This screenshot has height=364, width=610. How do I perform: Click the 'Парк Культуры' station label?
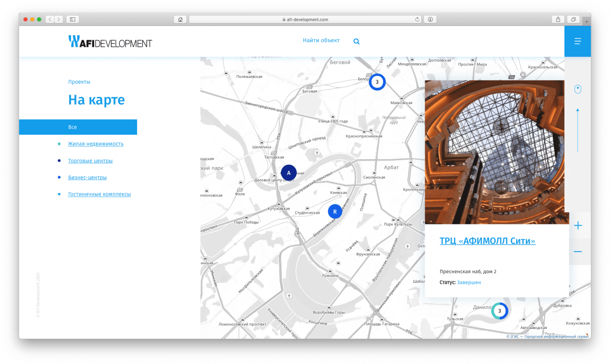(397, 224)
